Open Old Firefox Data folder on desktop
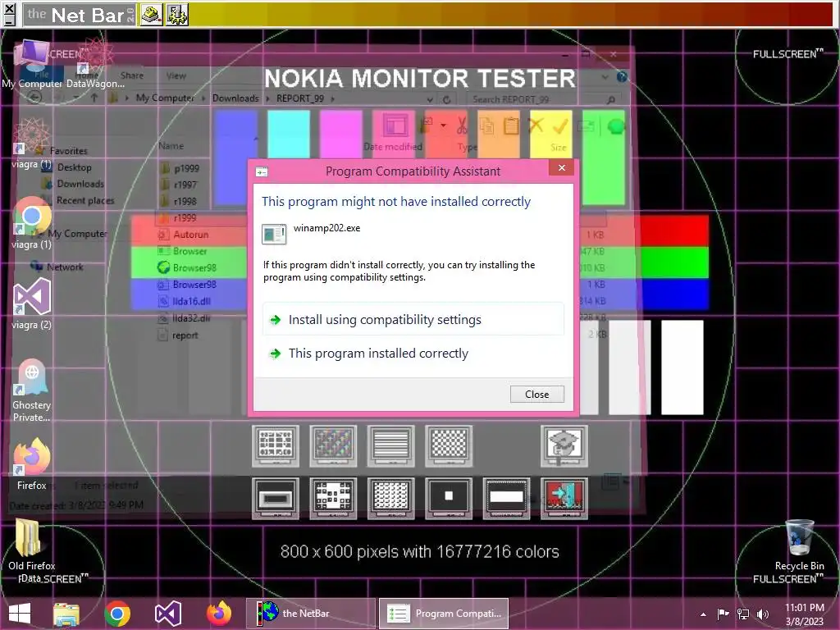This screenshot has height=630, width=840. [x=31, y=551]
